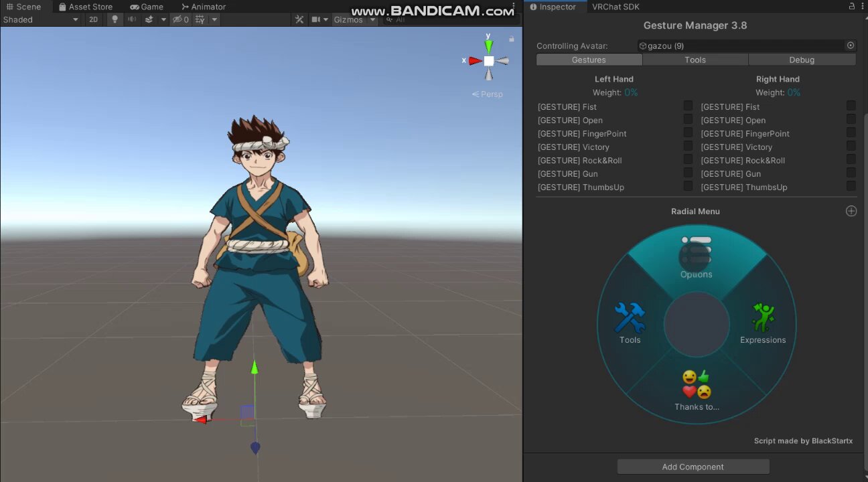Open Tools wrench icon in radial menu
Screen dimensions: 868x482
pyautogui.click(x=630, y=317)
